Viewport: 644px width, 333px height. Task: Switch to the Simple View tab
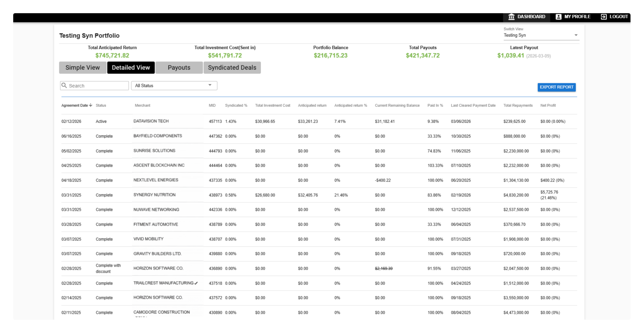[83, 68]
